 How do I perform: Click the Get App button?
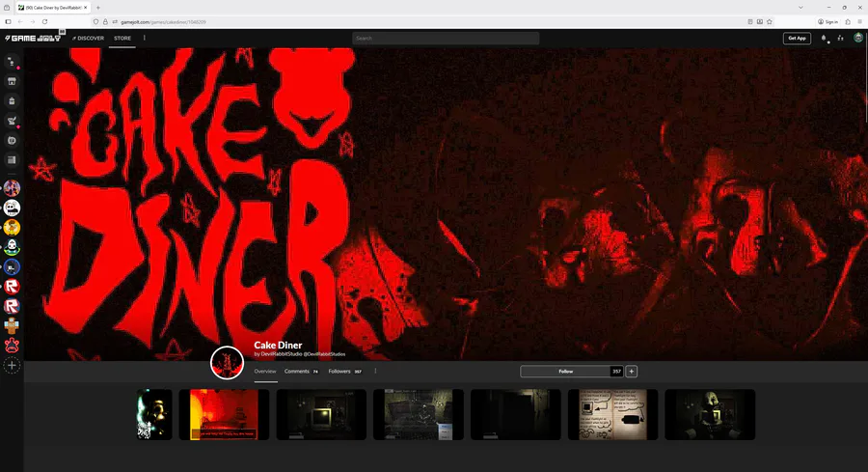coord(797,39)
